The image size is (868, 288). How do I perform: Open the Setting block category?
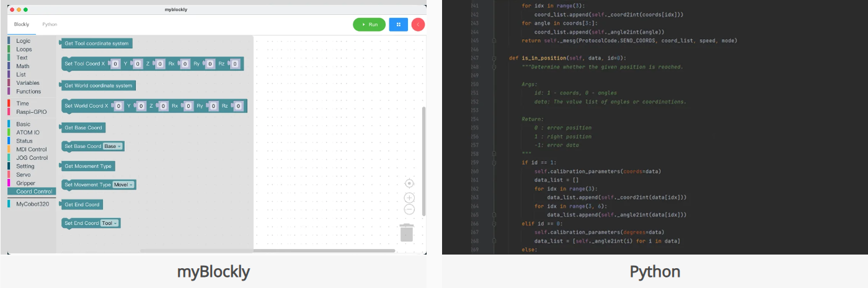[x=25, y=166]
